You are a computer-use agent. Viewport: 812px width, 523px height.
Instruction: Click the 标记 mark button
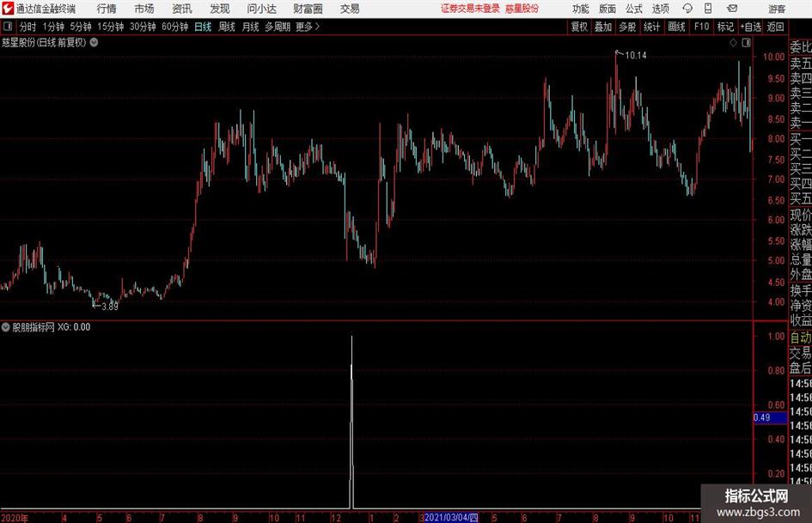point(725,27)
